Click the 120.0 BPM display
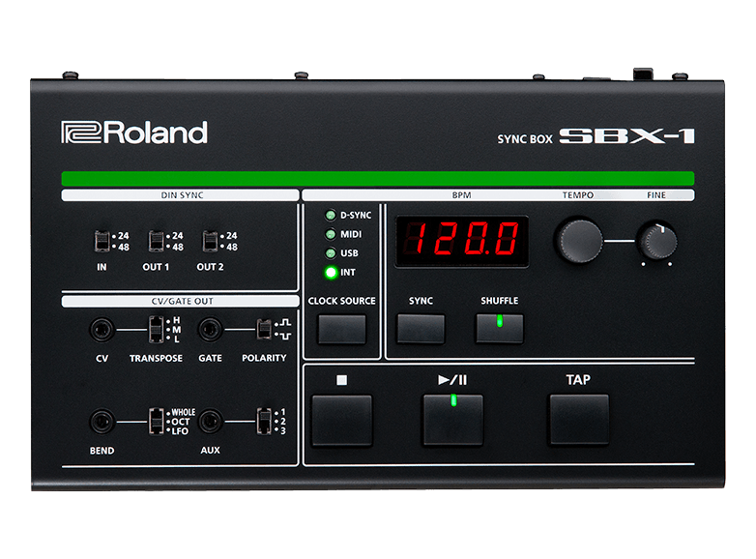The height and width of the screenshot is (559, 756). [462, 241]
